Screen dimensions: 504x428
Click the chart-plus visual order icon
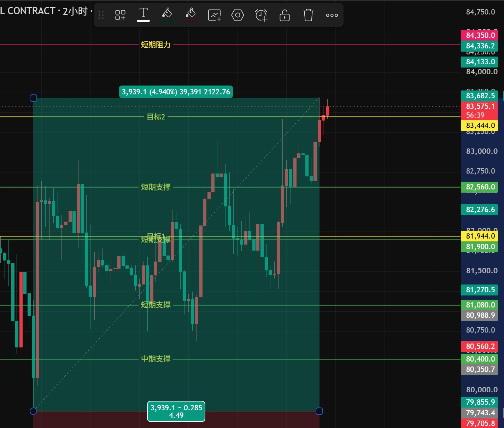click(214, 15)
